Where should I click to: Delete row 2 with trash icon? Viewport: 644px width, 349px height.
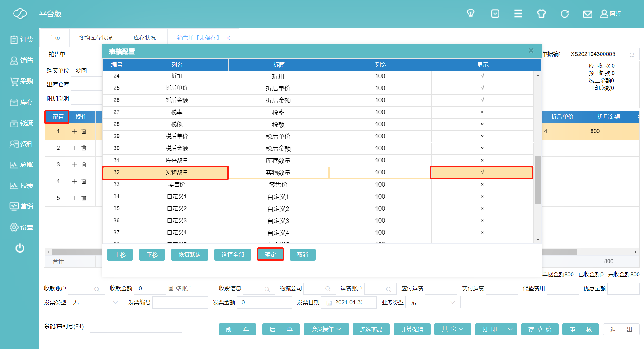(84, 148)
